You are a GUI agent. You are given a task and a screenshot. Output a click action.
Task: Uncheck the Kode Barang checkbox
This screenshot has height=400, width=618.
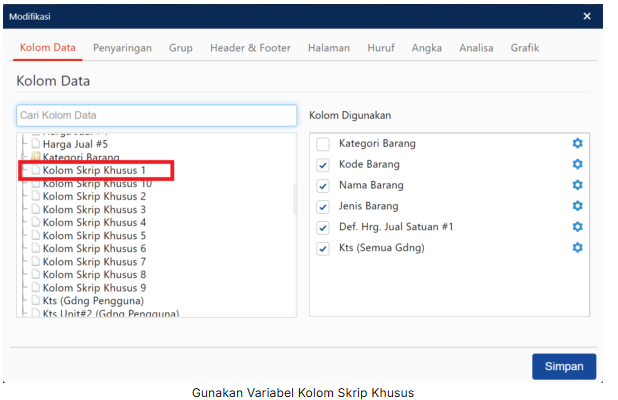(x=323, y=165)
